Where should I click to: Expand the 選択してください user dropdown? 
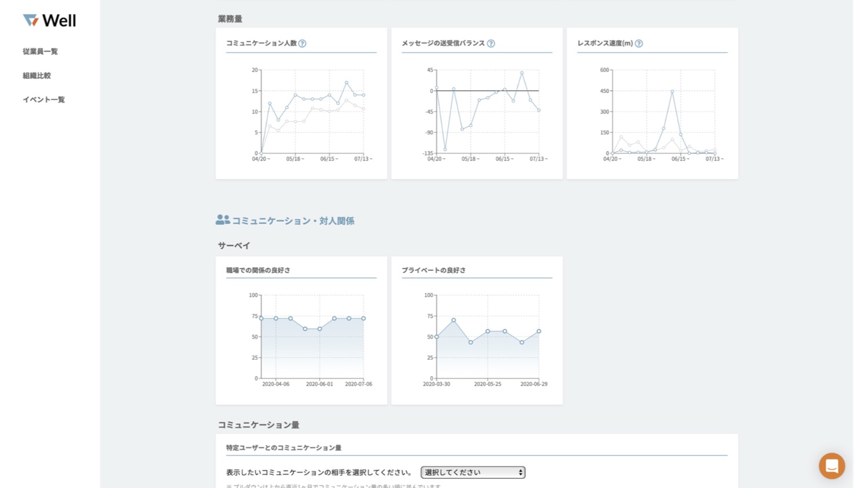[473, 472]
